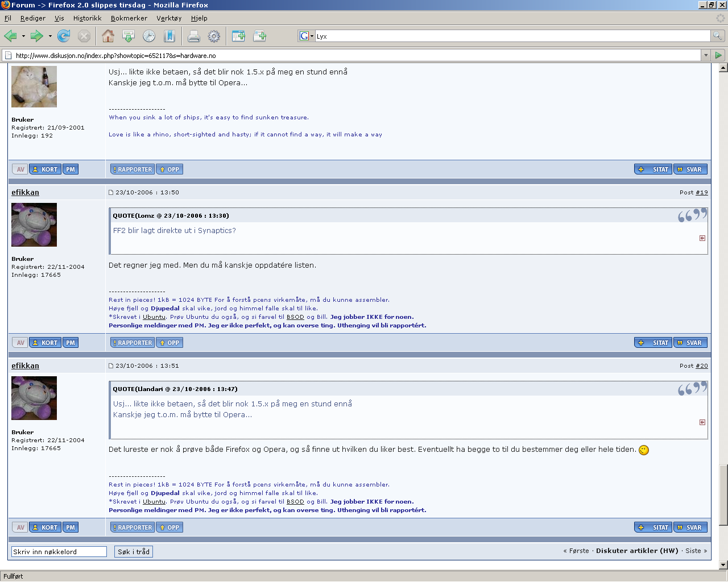Viewport: 728px width, 582px height.
Task: Click the search magnifier icon
Action: coord(718,36)
